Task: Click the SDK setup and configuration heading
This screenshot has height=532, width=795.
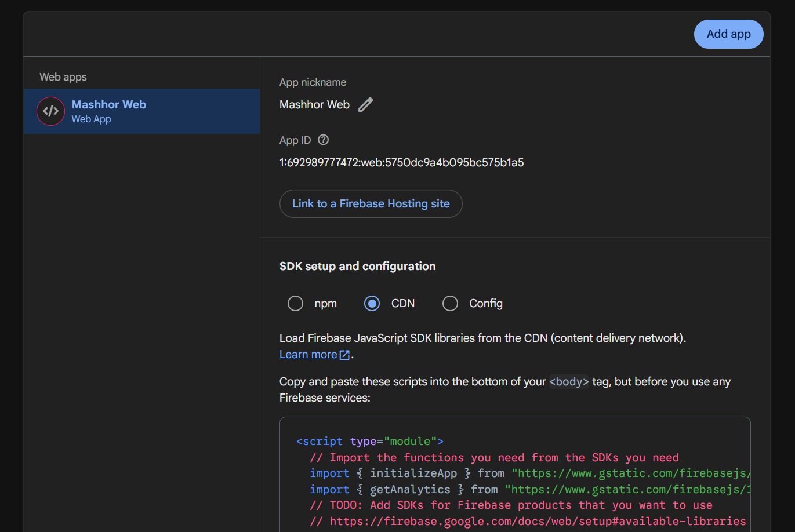Action: tap(358, 266)
